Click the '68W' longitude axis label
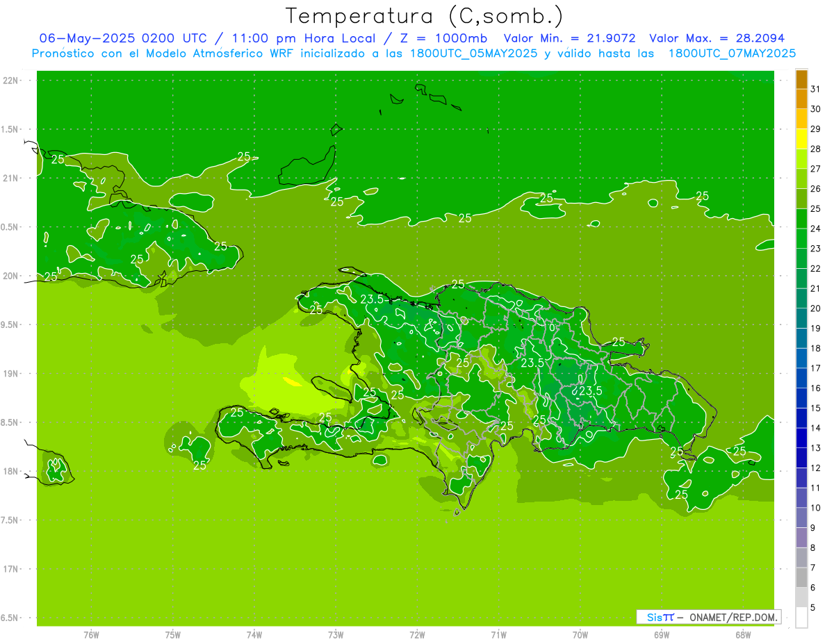 tap(743, 634)
